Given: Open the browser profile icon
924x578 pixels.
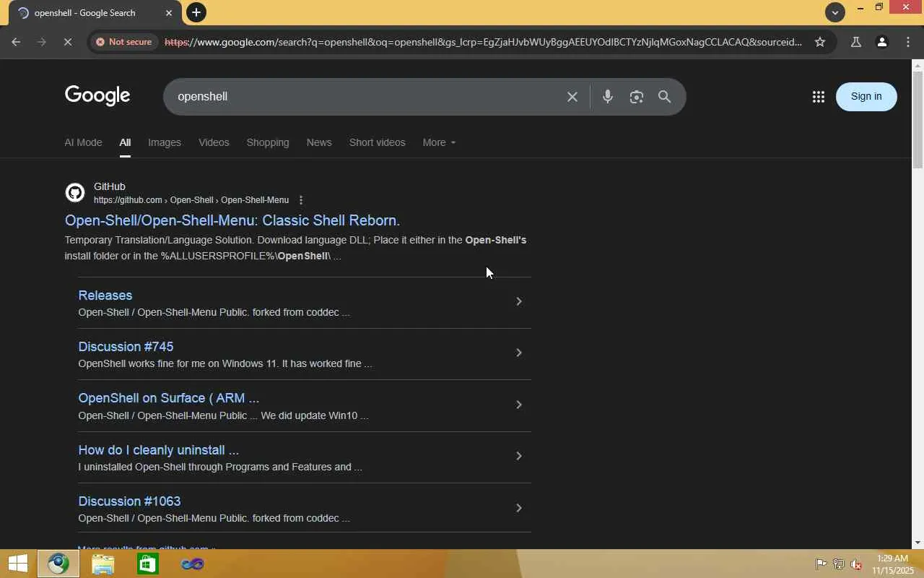Looking at the screenshot, I should coord(882,42).
